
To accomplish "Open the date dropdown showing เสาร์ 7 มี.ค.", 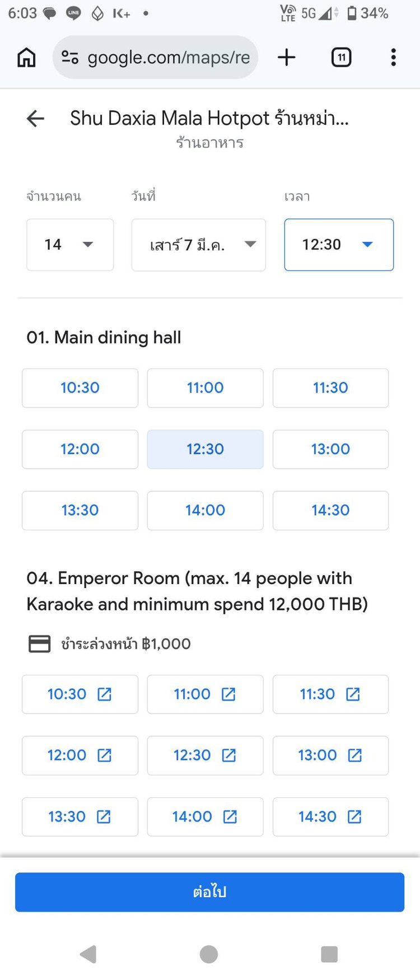I will point(198,245).
